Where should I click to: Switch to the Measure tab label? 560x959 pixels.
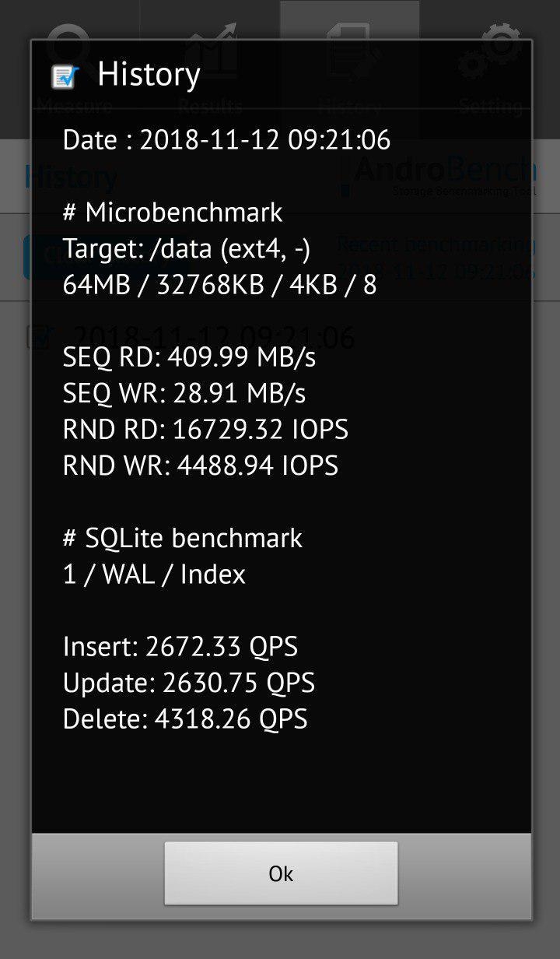(75, 106)
